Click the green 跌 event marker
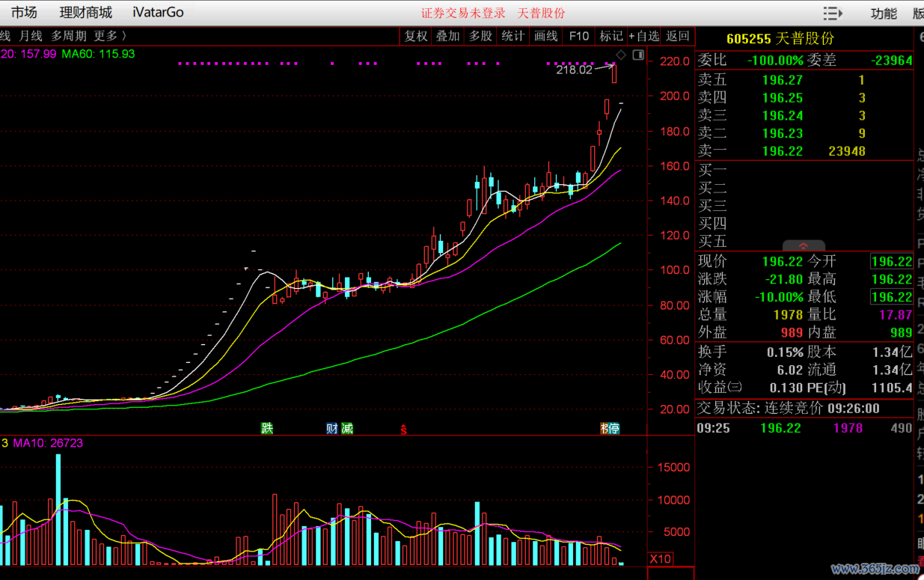924x580 pixels. (x=267, y=429)
